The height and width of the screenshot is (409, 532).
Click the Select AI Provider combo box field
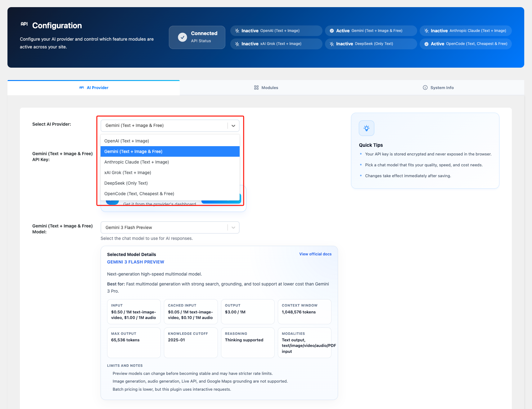(170, 126)
